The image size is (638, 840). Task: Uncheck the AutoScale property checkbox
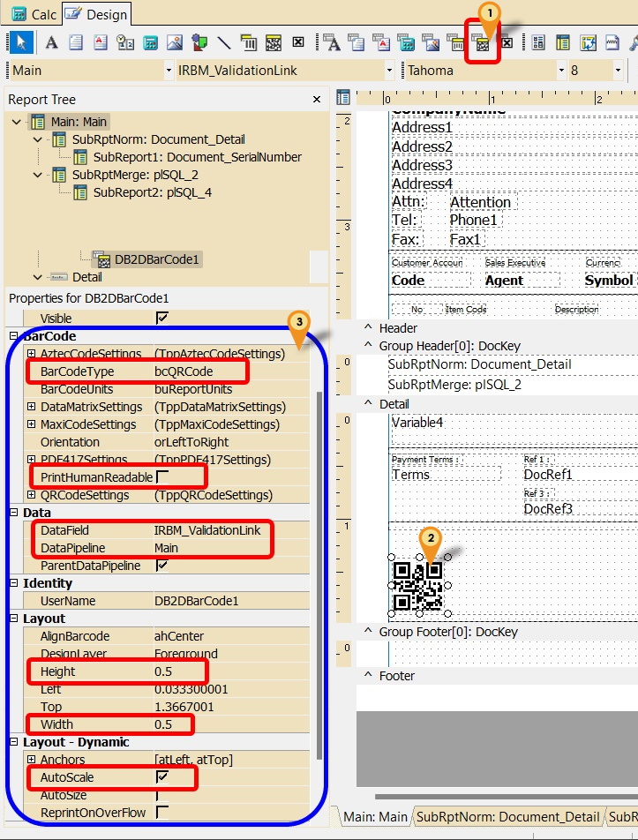162,777
